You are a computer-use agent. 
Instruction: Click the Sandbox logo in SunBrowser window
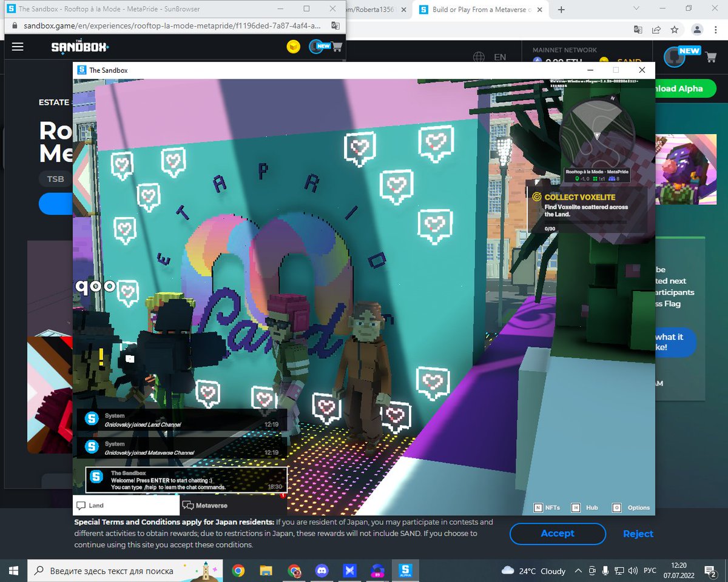[79, 47]
